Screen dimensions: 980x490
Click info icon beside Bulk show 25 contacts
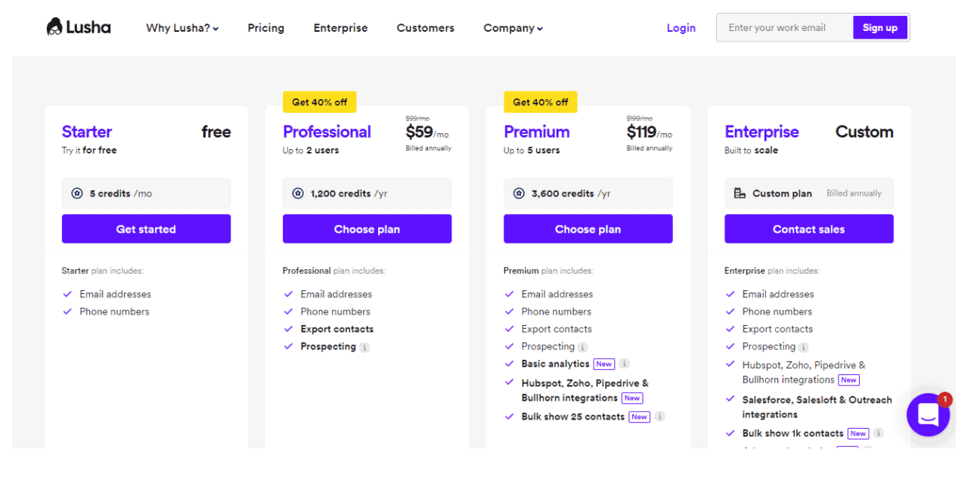tap(659, 417)
